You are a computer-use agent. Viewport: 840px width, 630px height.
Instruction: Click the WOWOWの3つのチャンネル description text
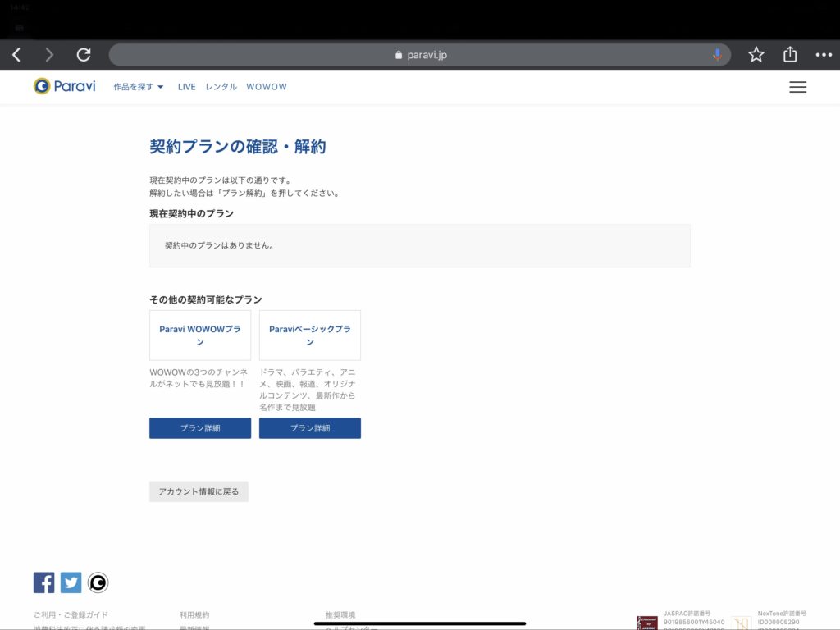pyautogui.click(x=199, y=377)
